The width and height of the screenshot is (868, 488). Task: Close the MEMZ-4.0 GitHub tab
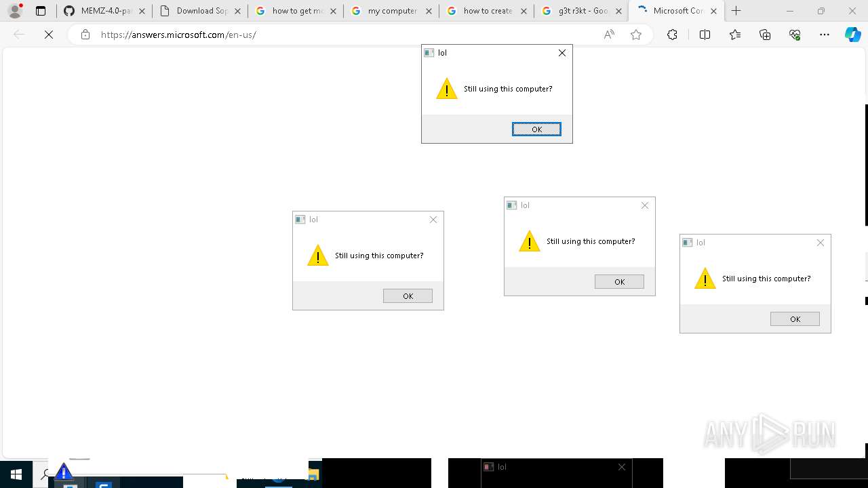[142, 11]
